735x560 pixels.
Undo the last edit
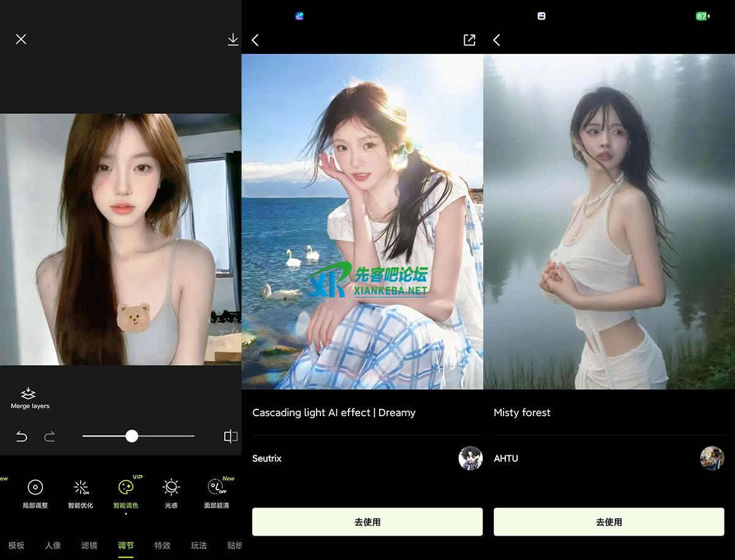tap(21, 436)
